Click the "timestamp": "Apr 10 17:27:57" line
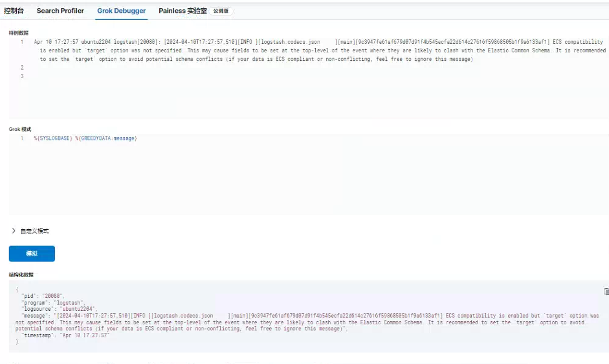This screenshot has height=364, width=609. coord(66,336)
